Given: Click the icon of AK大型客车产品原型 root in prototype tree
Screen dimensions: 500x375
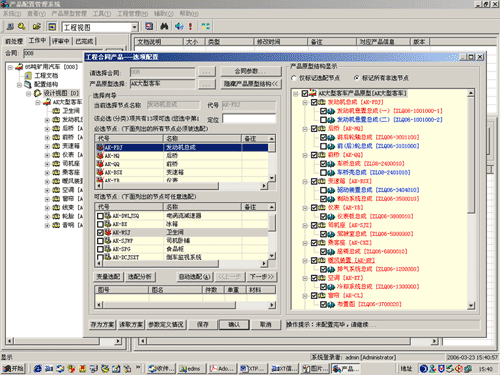Looking at the screenshot, I should pyautogui.click(x=313, y=93).
